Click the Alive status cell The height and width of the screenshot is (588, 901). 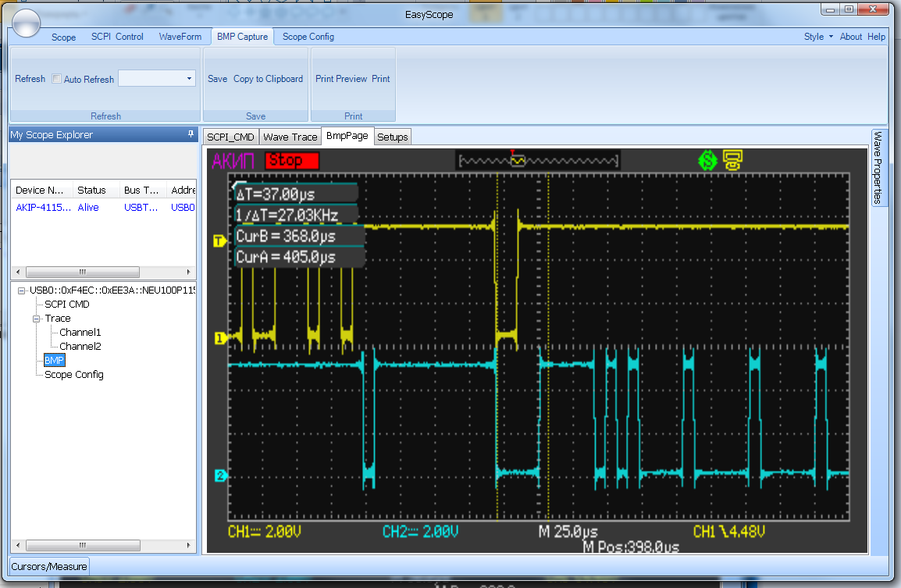click(88, 208)
